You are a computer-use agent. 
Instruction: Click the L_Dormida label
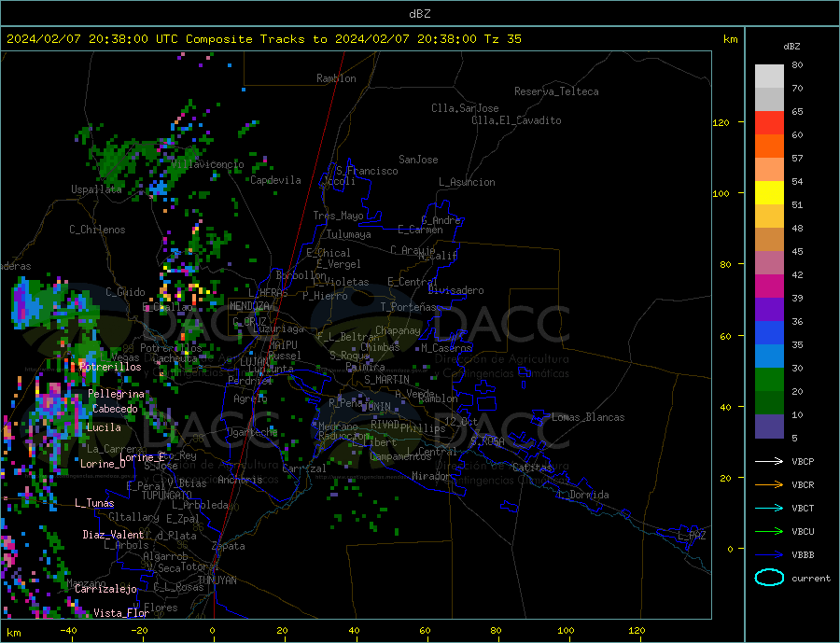coord(584,495)
